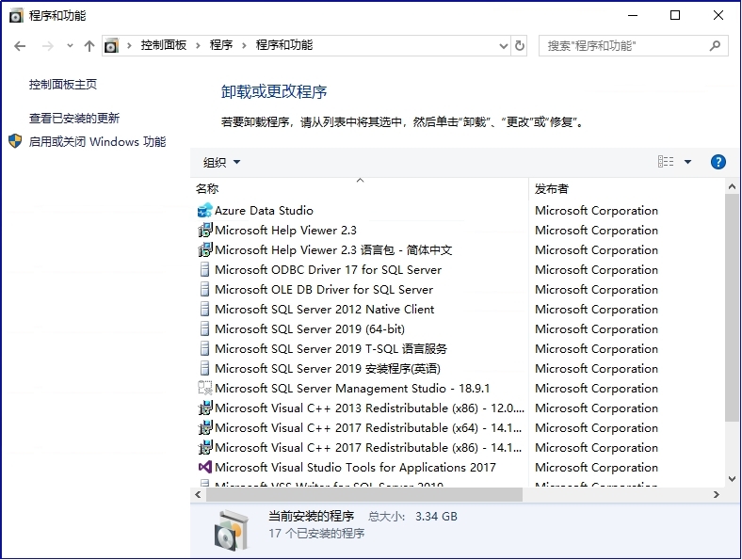Image resolution: width=742 pixels, height=560 pixels.
Task: Click the Visual C++ 2017 Redistributable (x86) icon
Action: tap(205, 448)
